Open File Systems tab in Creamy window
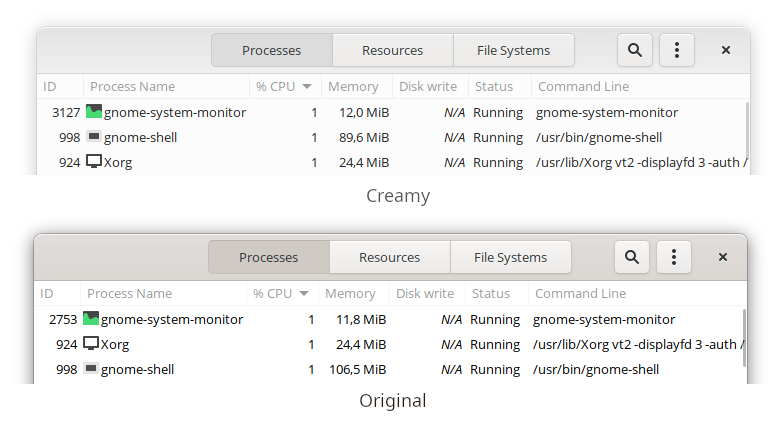Viewport: 777px width, 423px height. (x=514, y=50)
